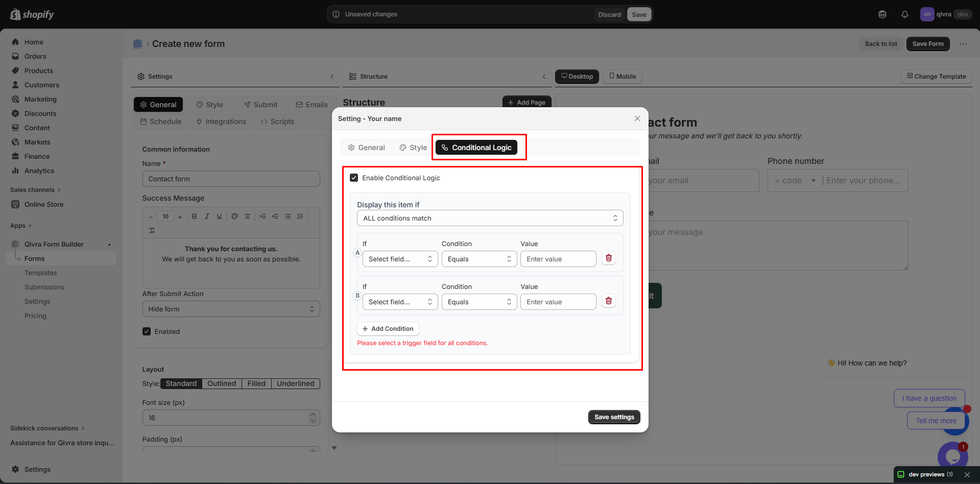Delete condition A with its trash icon
Image resolution: width=980 pixels, height=484 pixels.
click(608, 258)
